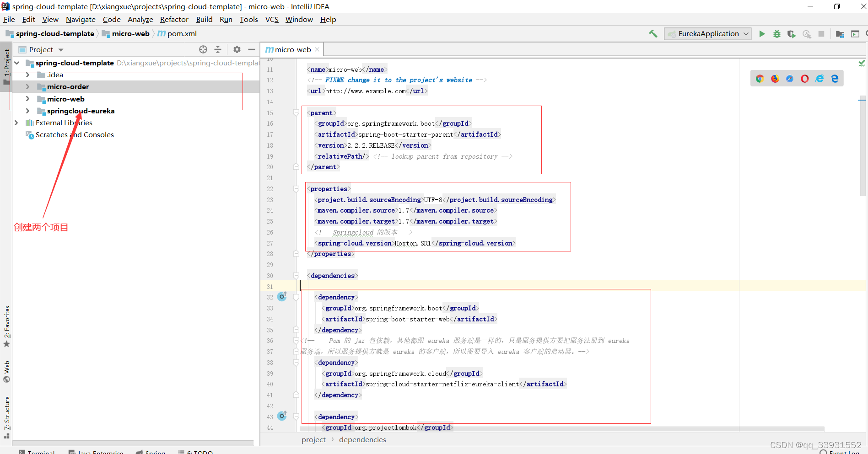The width and height of the screenshot is (868, 454).
Task: Click spring-cloud-template breadcrumb in navigation bar
Action: coord(50,34)
